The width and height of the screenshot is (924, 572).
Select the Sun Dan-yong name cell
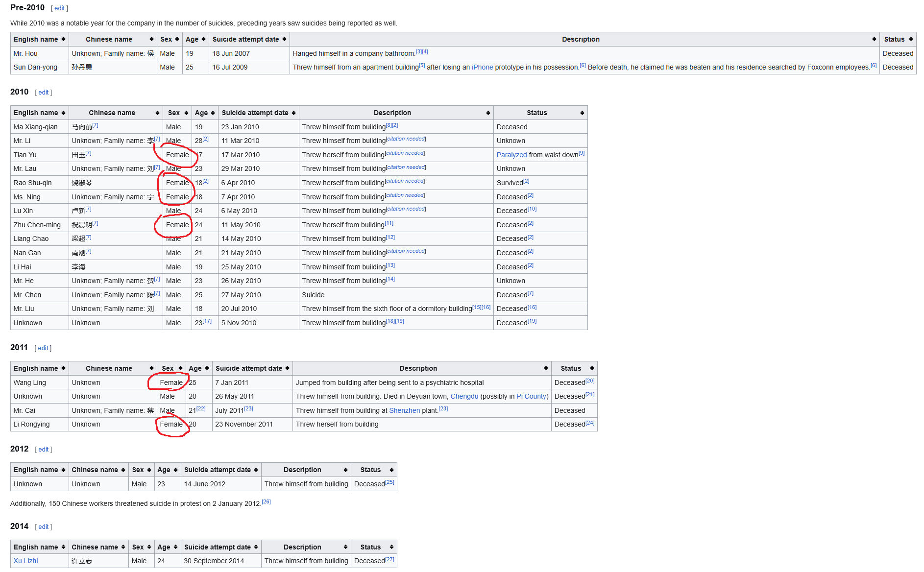tap(40, 67)
